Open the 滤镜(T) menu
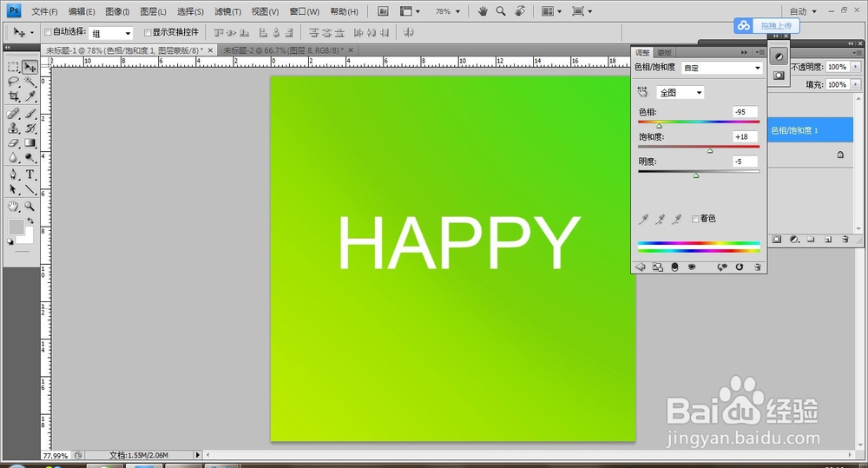This screenshot has width=868, height=468. [x=227, y=11]
